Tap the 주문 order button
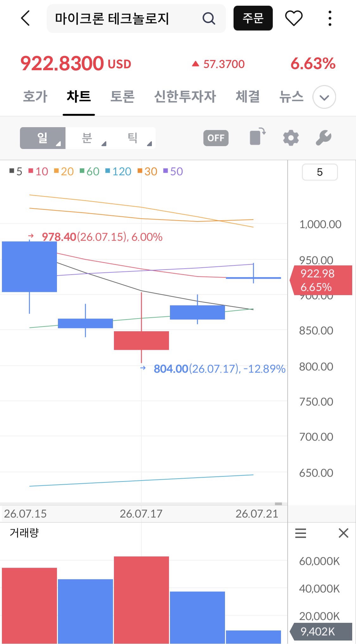 click(x=253, y=18)
